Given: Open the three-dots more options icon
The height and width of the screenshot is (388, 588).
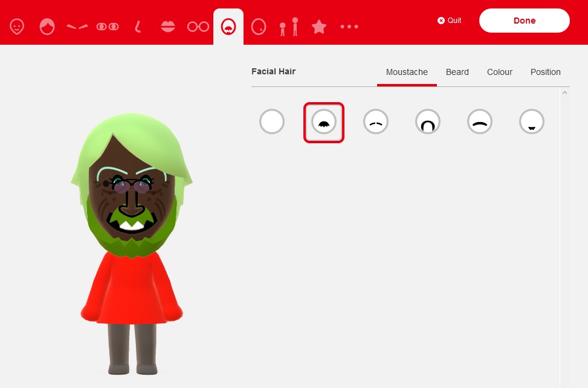Looking at the screenshot, I should click(x=349, y=27).
